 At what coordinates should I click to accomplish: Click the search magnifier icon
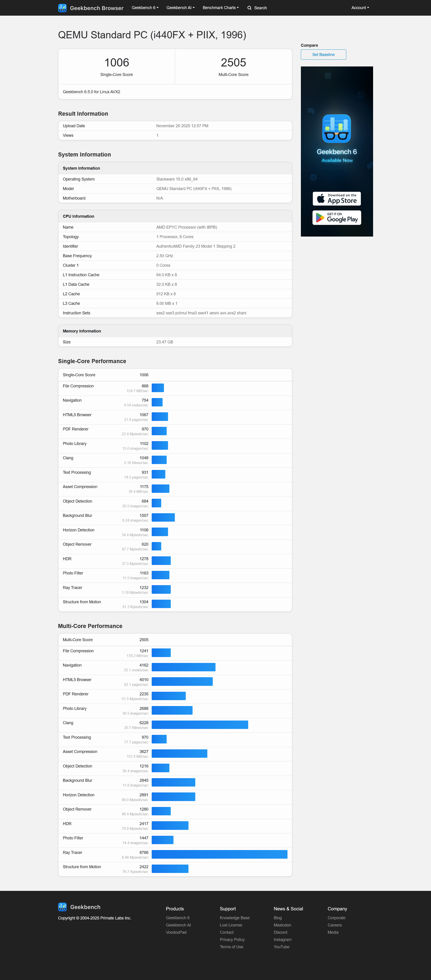(x=249, y=8)
